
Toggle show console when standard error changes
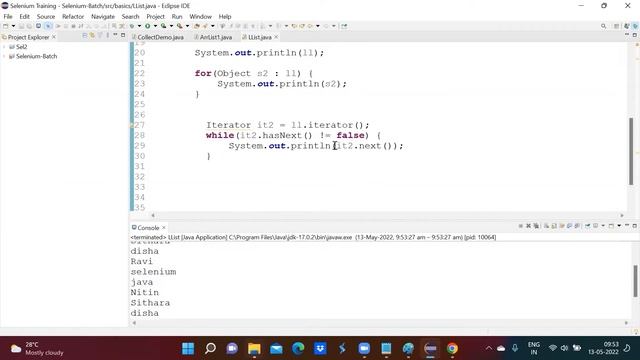tap(577, 226)
